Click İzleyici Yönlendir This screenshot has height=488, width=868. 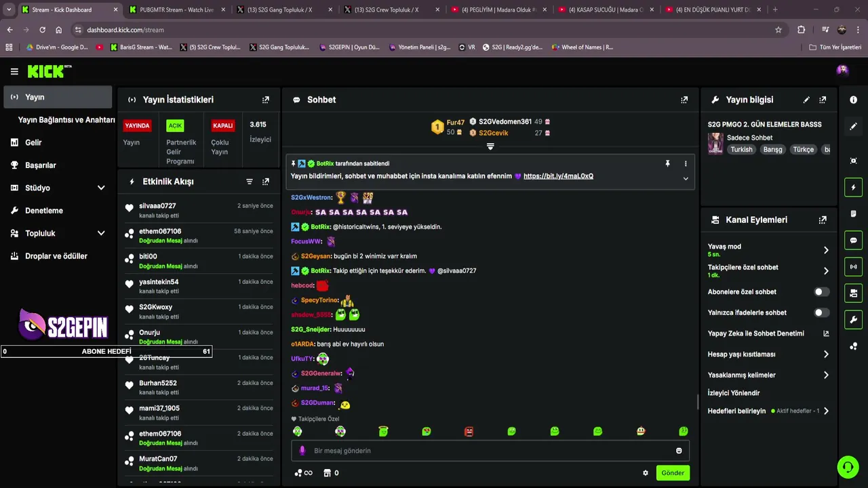[734, 393]
